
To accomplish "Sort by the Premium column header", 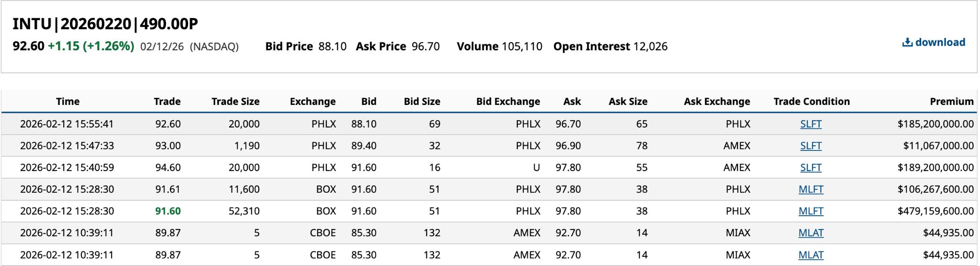I will (951, 102).
